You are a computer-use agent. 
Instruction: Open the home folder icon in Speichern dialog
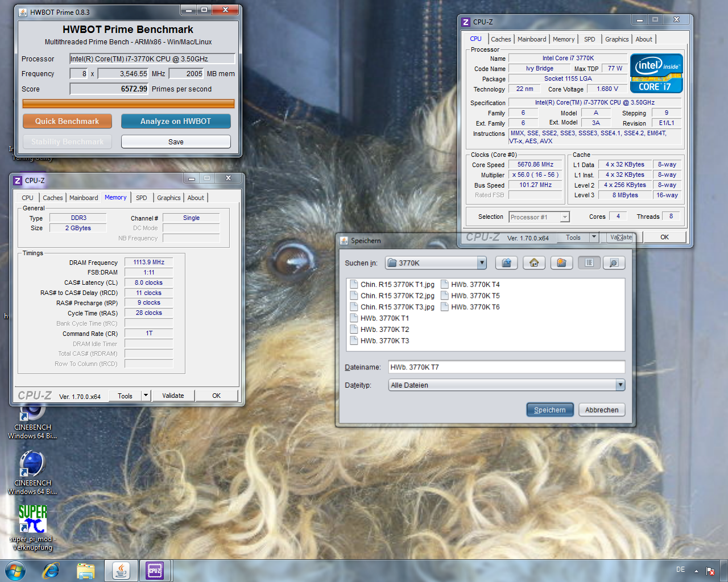click(x=533, y=263)
